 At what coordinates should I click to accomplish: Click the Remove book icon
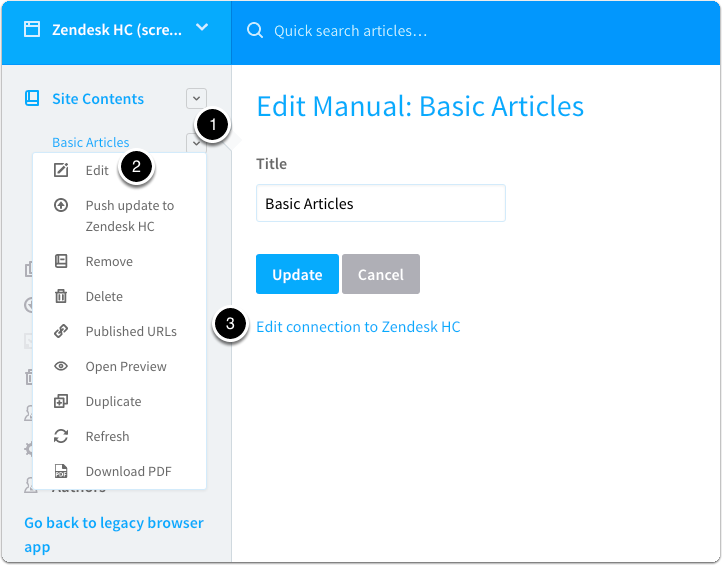pos(61,261)
